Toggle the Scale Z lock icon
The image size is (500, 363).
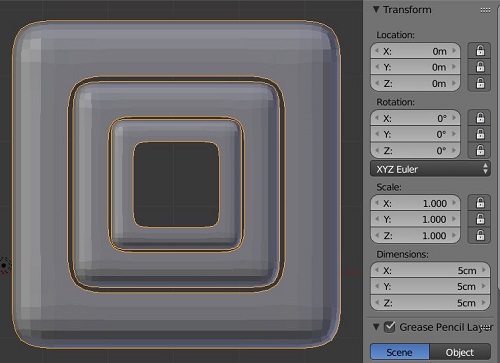point(479,235)
